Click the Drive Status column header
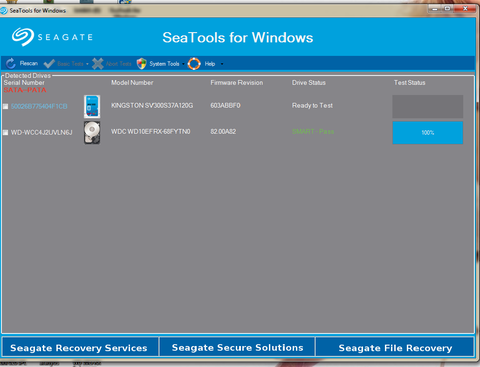The image size is (480, 367). pyautogui.click(x=309, y=82)
